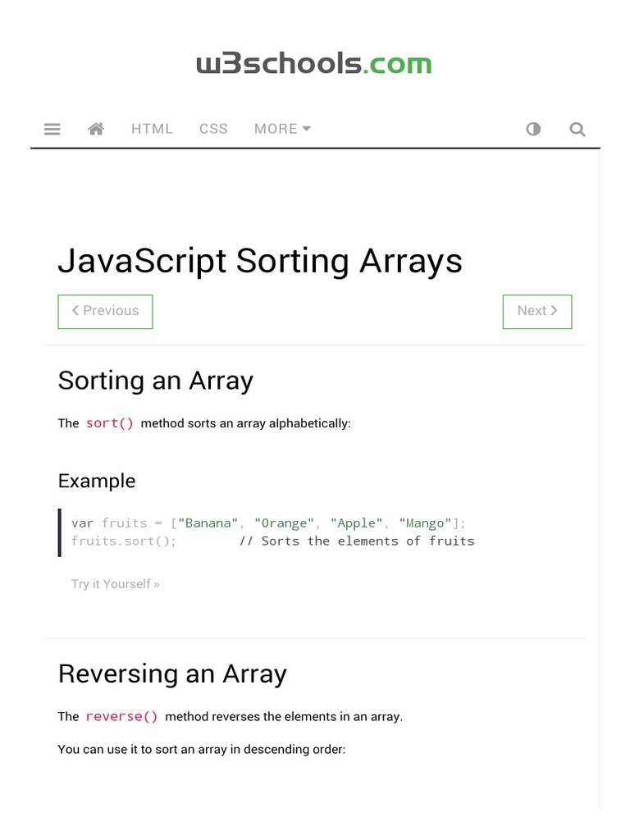Click the JavaScript Sorting Arrays title
The width and height of the screenshot is (630, 840).
(260, 261)
